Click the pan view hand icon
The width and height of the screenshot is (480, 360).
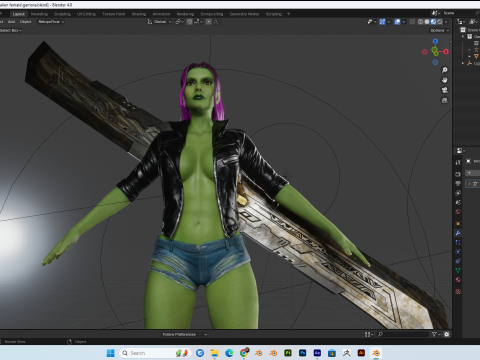[x=445, y=80]
